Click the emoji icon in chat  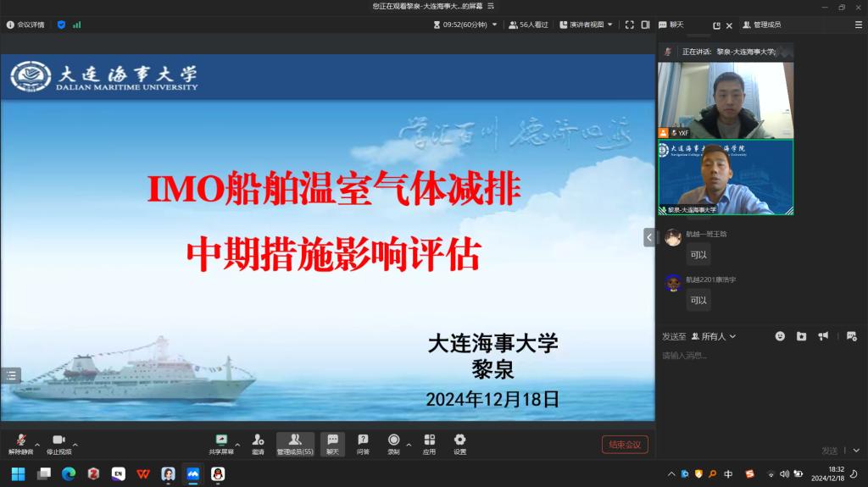point(780,336)
